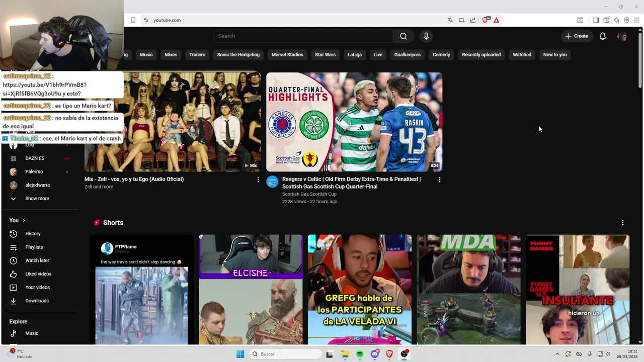
Task: Open the ELCISNE short
Action: tap(251, 290)
